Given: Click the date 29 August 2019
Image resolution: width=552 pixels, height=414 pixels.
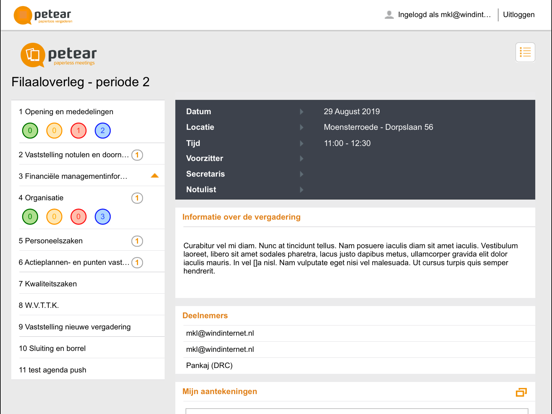Looking at the screenshot, I should click(352, 112).
